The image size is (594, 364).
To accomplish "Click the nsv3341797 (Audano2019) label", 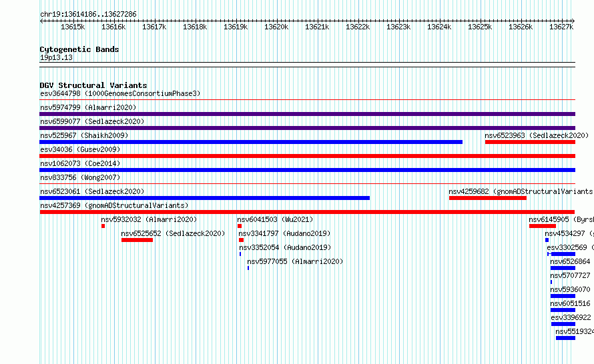I will 284,233.
